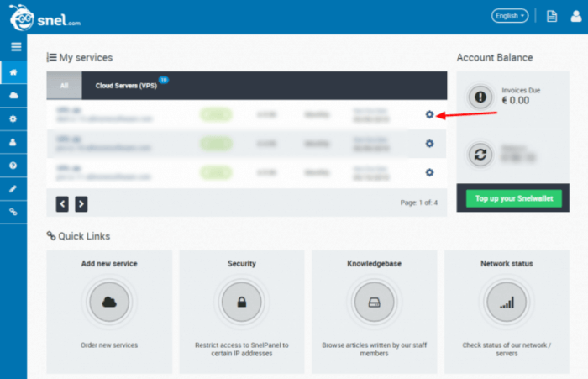
Task: Expand the English language dropdown
Action: [x=510, y=16]
